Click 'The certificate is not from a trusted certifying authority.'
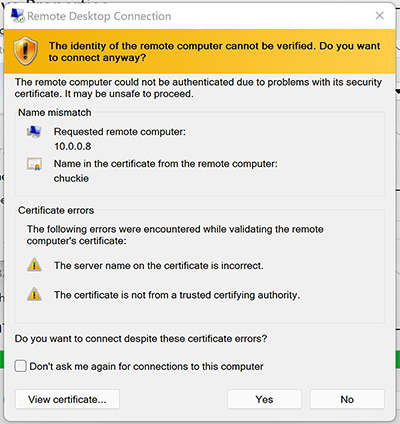 click(x=177, y=295)
